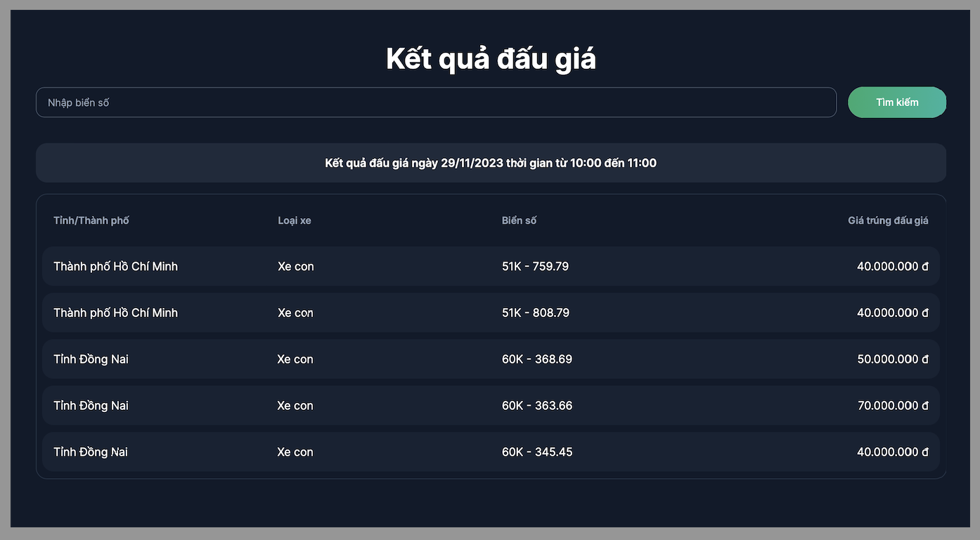The image size is (980, 540).
Task: Click the 'Nhập biển số' search field
Action: [x=436, y=103]
